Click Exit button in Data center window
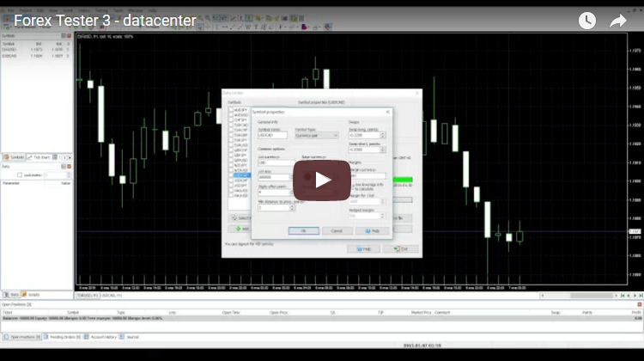The width and height of the screenshot is (644, 361). click(x=400, y=248)
